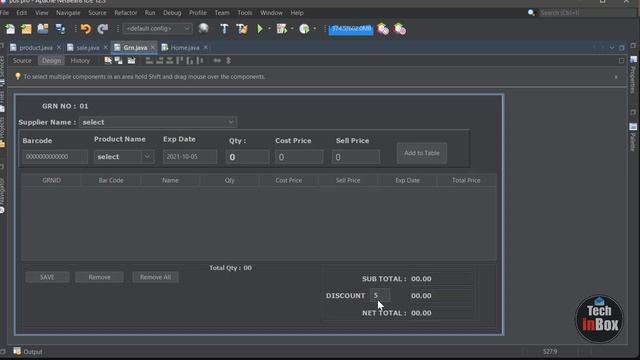Click the Preview Design icon
640x360 pixels.
click(x=131, y=60)
